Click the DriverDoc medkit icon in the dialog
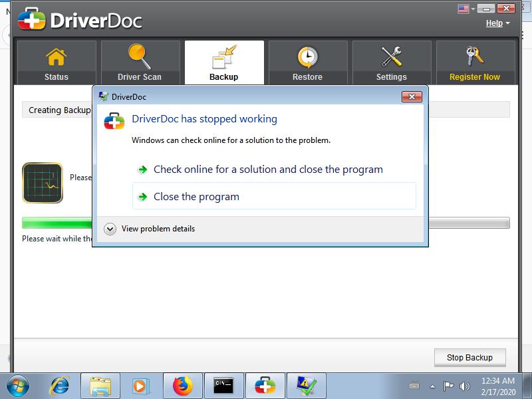This screenshot has width=532, height=399. pos(114,121)
